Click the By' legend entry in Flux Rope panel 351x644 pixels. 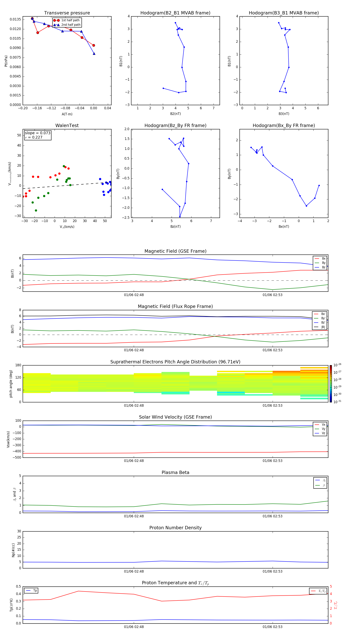point(320,318)
